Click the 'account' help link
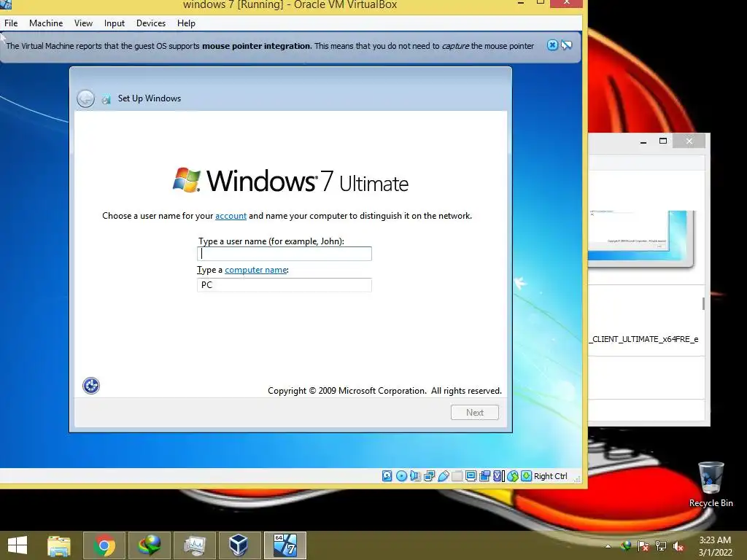This screenshot has height=560, width=747. (x=231, y=216)
